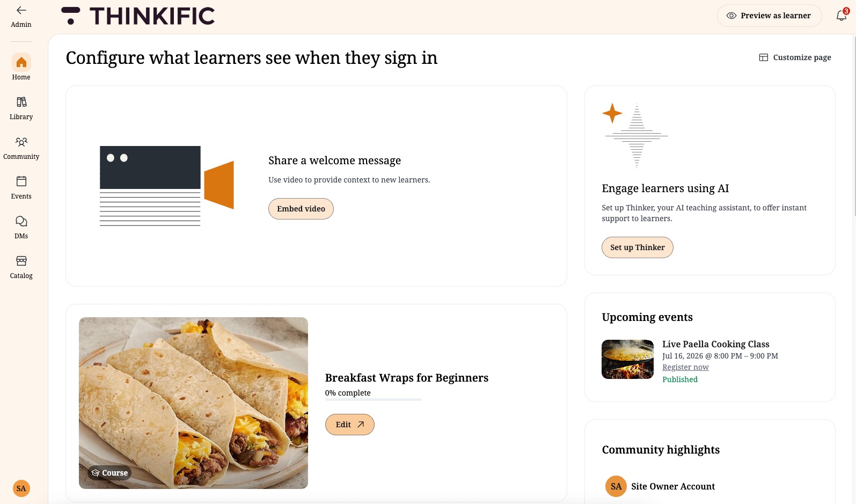Click Customize page

(x=795, y=57)
